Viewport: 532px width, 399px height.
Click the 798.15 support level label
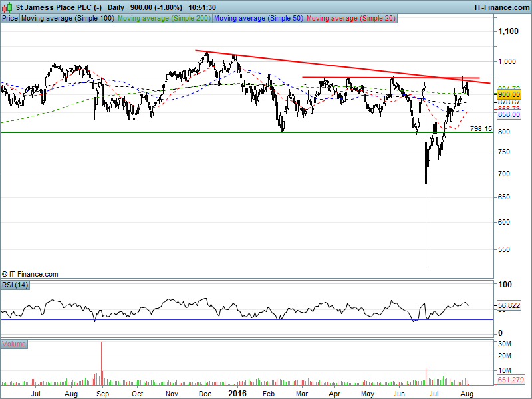[481, 128]
